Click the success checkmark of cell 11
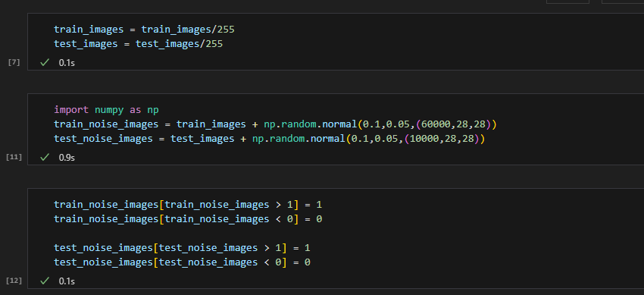 [x=45, y=158]
